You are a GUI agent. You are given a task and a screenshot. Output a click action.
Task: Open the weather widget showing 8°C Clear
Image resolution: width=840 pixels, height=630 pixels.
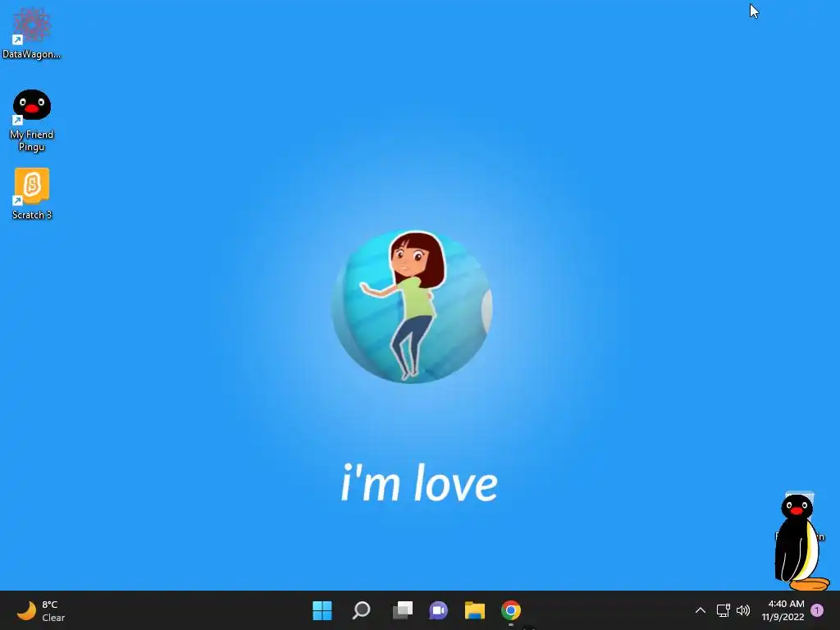tap(41, 610)
